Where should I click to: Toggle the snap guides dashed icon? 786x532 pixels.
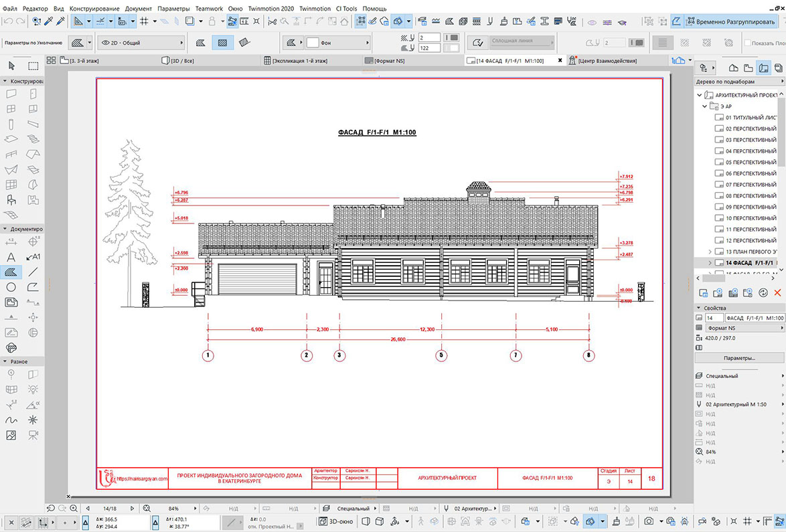(x=100, y=21)
